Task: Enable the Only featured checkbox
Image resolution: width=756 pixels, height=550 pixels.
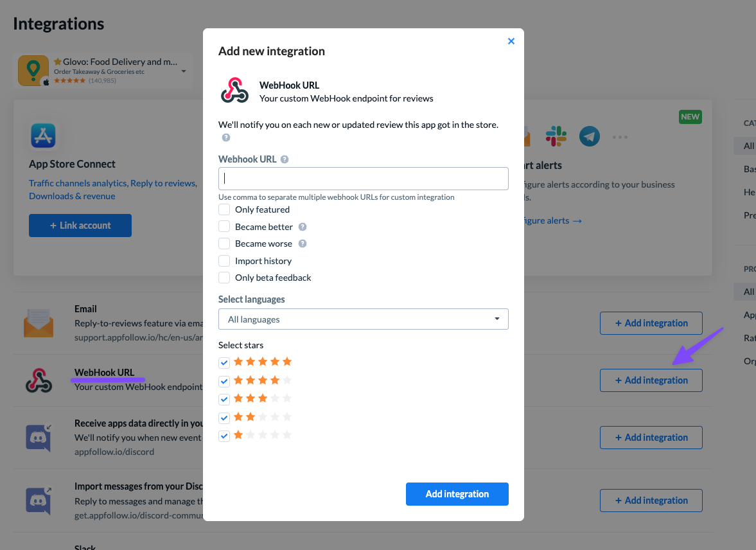Action: click(224, 209)
